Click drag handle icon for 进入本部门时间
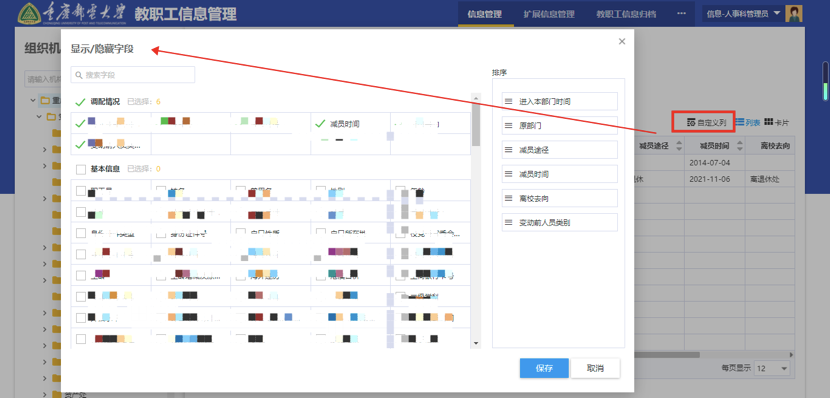 pos(508,101)
